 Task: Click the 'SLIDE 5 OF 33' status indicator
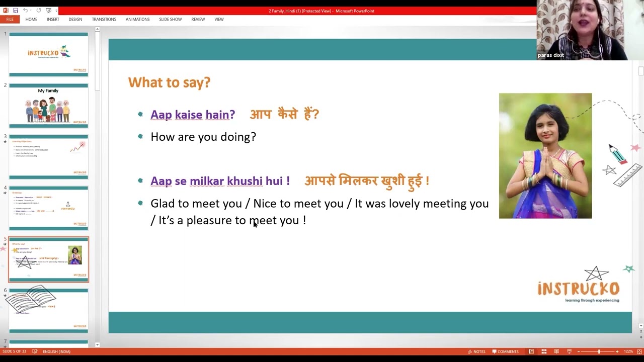pyautogui.click(x=14, y=351)
